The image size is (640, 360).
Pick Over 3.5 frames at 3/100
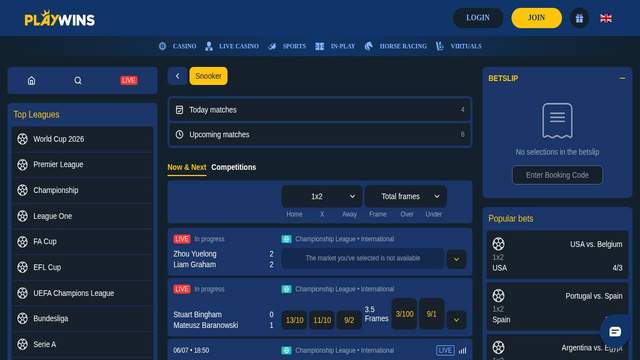click(404, 314)
